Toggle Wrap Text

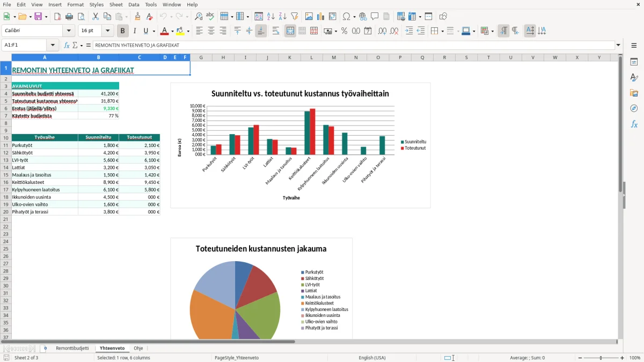coord(276,31)
